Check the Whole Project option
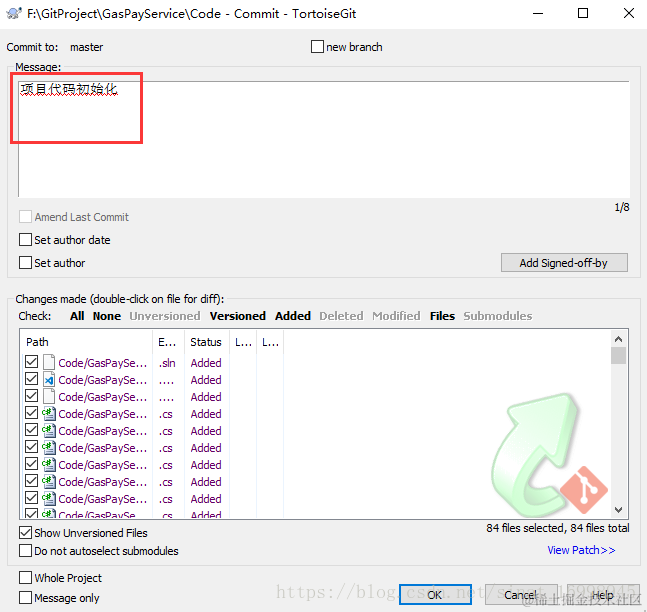Viewport: 647px width, 612px height. tap(25, 577)
